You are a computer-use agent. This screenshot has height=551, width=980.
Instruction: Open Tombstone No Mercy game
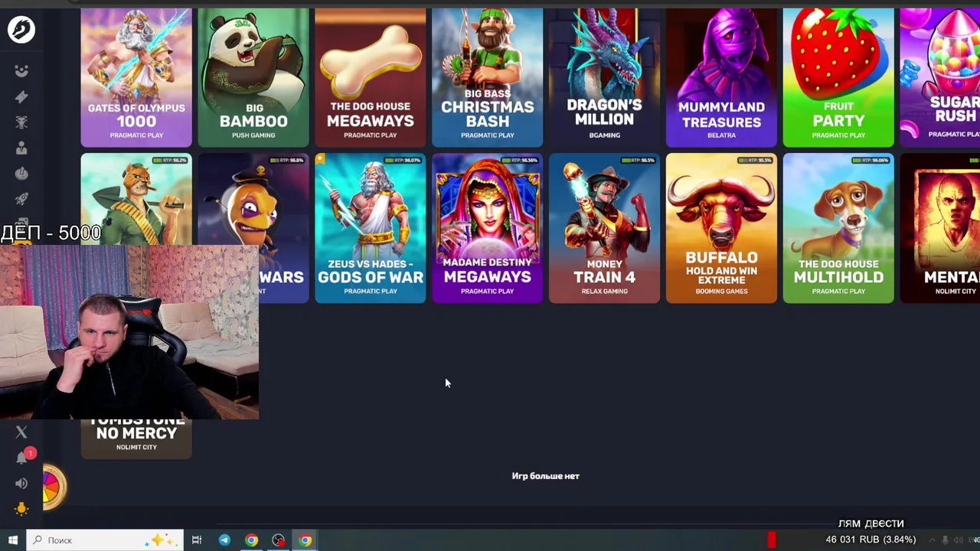click(x=136, y=439)
